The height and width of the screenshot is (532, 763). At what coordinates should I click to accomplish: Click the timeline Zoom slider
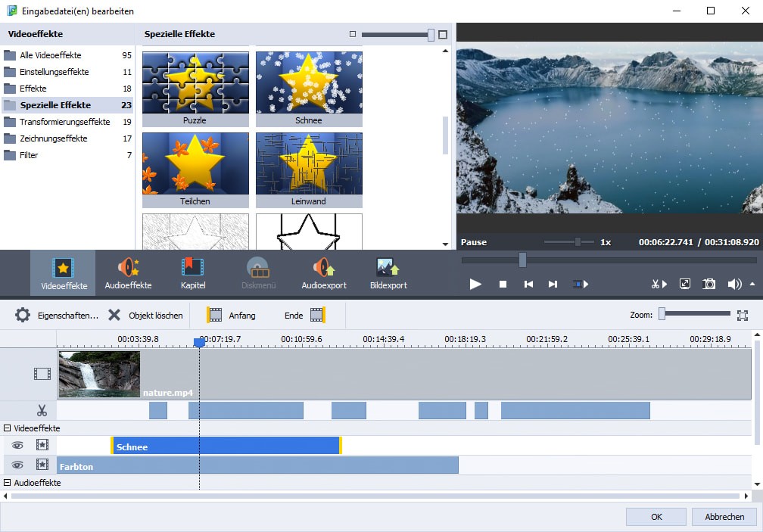click(x=695, y=314)
